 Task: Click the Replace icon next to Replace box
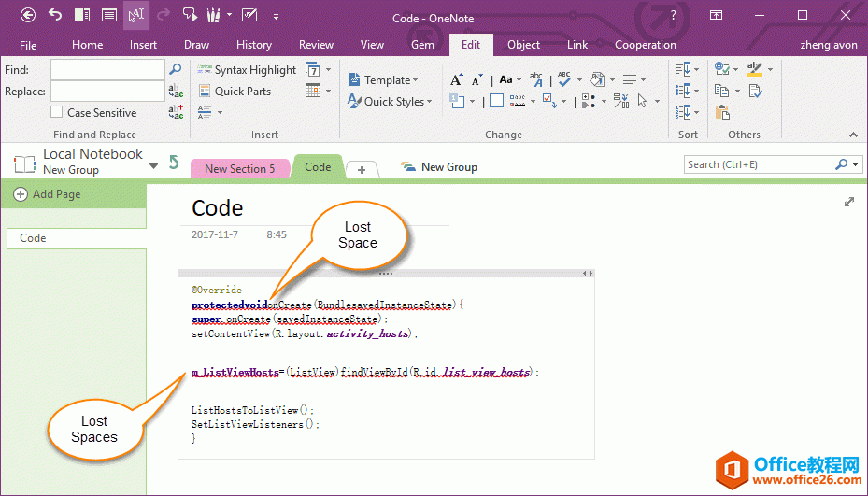tap(176, 91)
